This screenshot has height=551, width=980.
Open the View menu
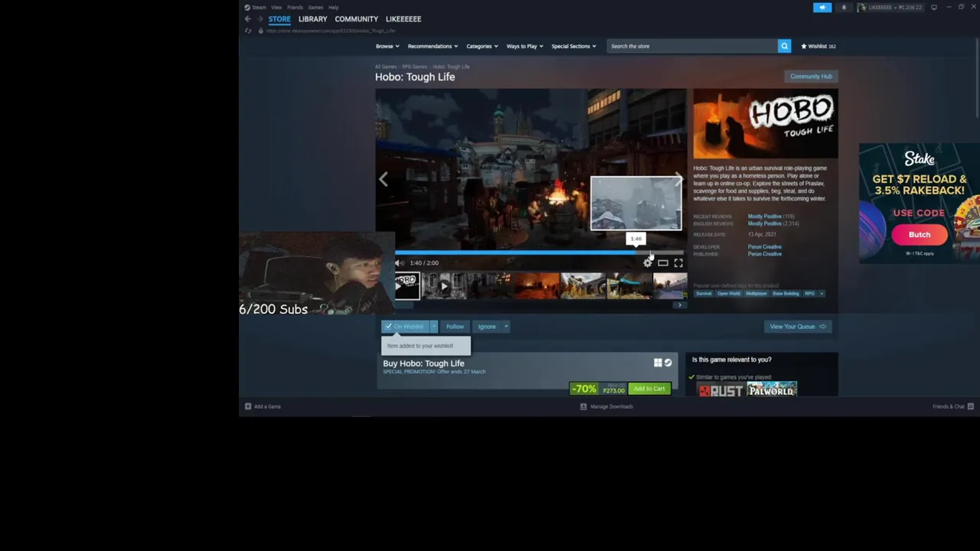click(x=276, y=8)
